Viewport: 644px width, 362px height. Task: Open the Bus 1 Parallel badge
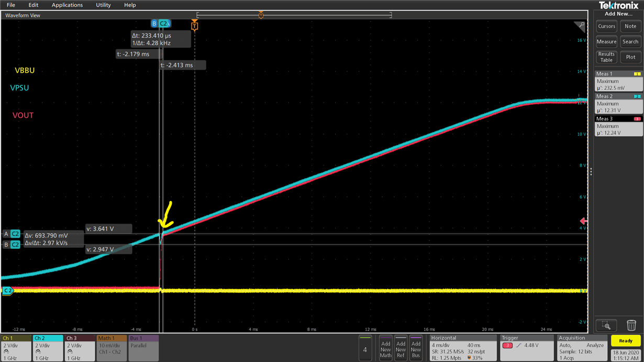[x=143, y=348]
